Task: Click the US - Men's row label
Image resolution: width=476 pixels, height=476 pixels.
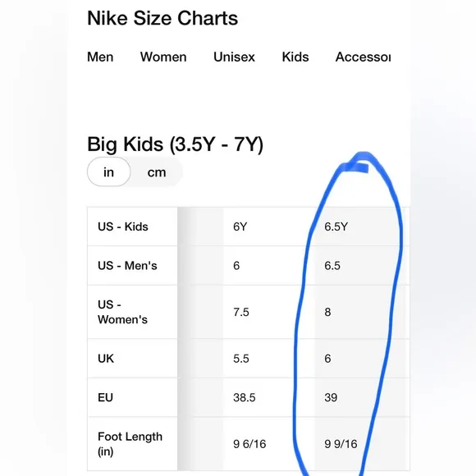Action: pyautogui.click(x=127, y=266)
